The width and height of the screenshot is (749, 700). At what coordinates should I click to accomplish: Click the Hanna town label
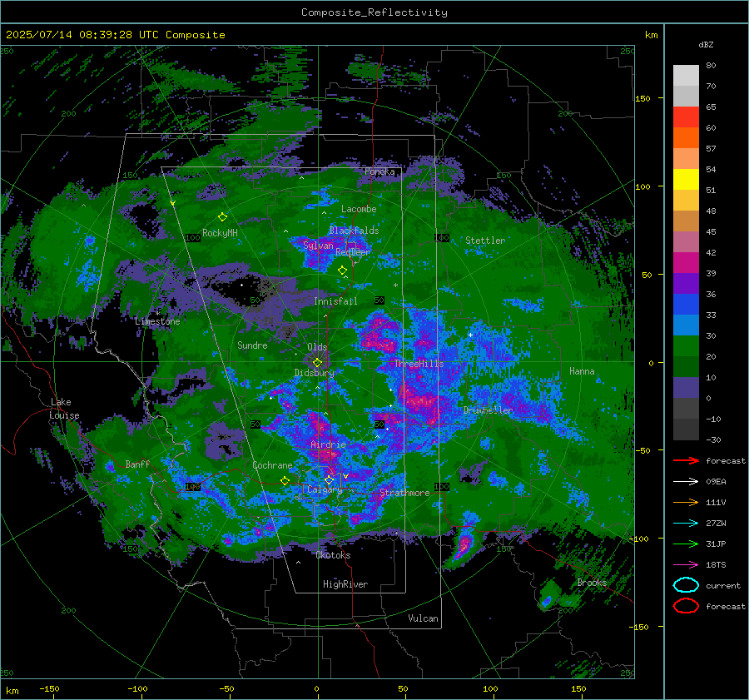582,370
